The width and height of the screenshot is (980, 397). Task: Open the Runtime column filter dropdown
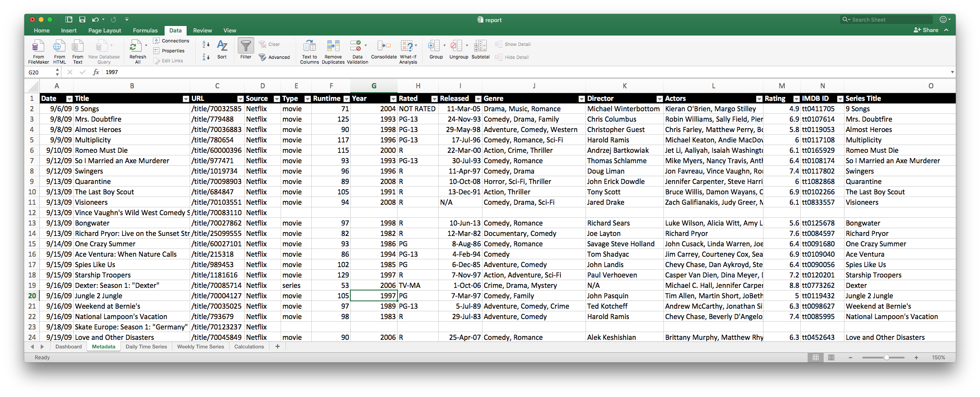[x=346, y=99]
